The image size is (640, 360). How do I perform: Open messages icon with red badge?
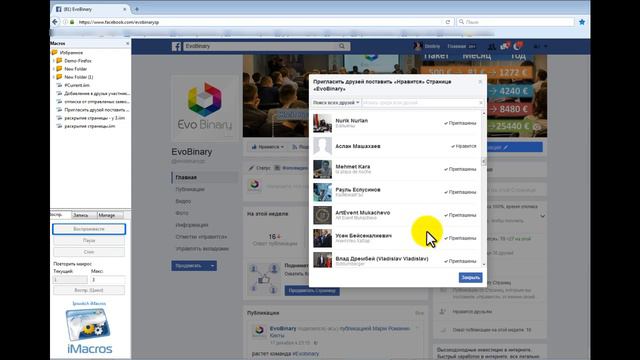[x=505, y=46]
